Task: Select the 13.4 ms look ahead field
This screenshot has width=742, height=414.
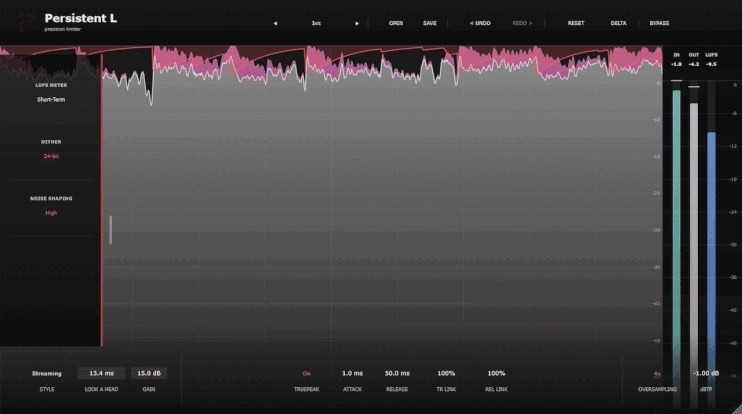Action: coord(101,373)
